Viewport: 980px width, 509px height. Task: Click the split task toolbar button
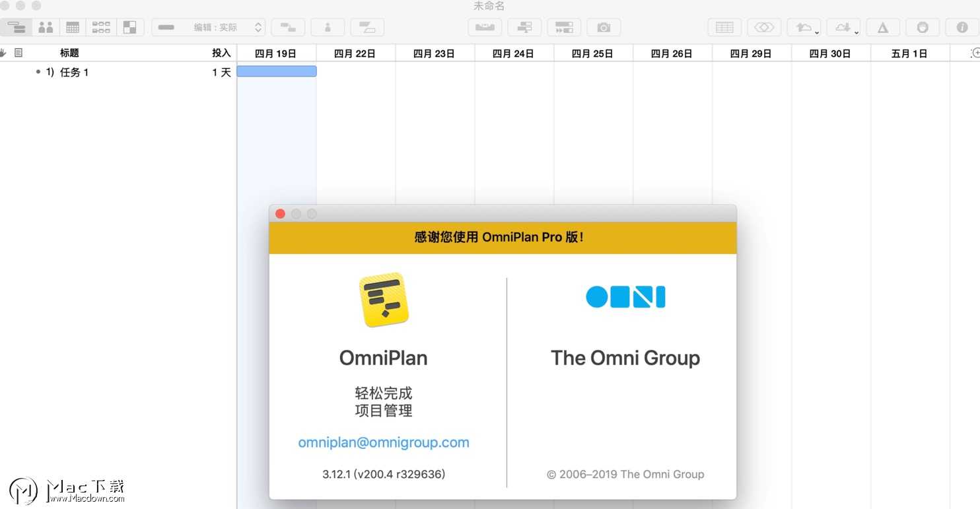click(367, 27)
